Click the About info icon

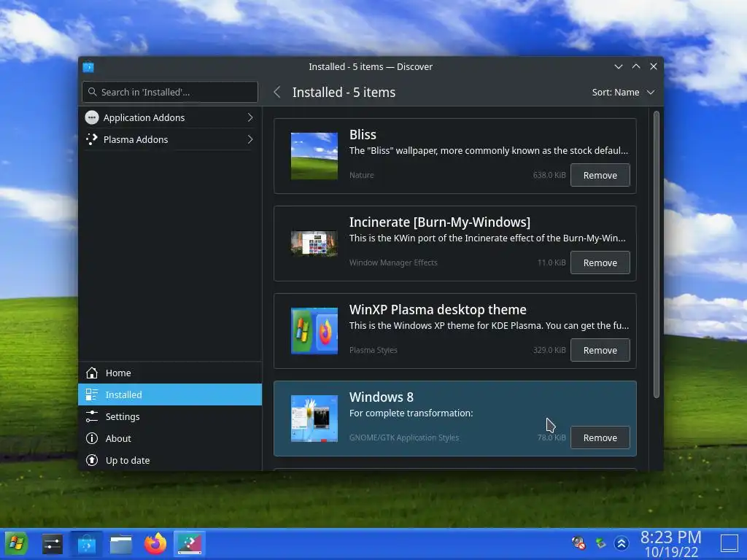(x=92, y=438)
